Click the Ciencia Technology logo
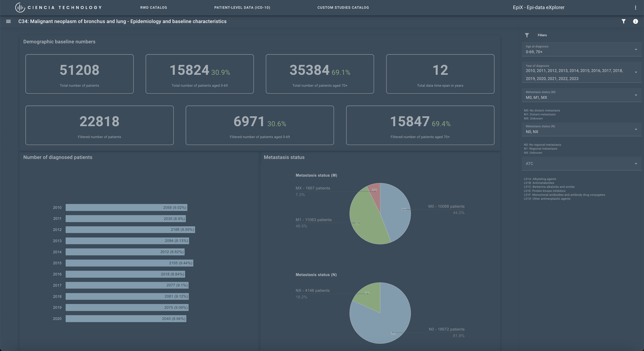644x351 pixels. tap(58, 7)
